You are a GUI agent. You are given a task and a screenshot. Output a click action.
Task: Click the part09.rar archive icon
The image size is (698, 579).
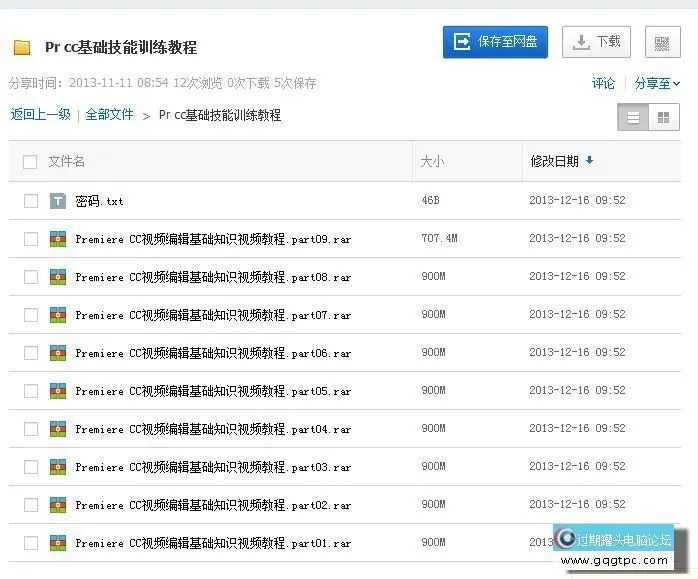pos(58,239)
